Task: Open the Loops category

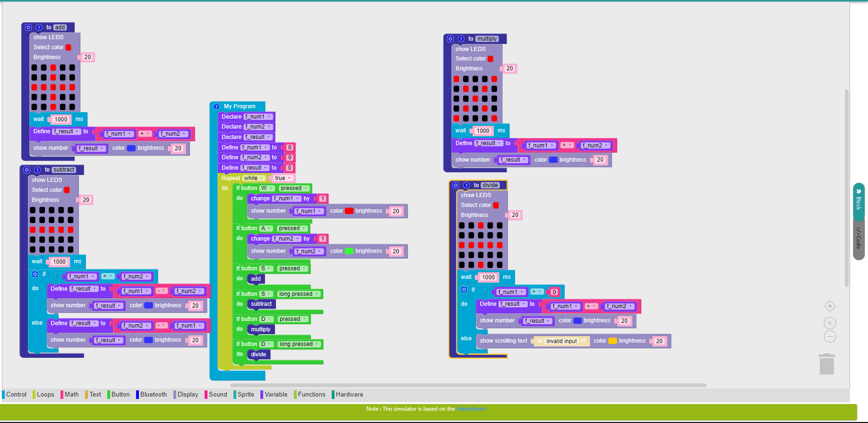Action: click(x=45, y=395)
